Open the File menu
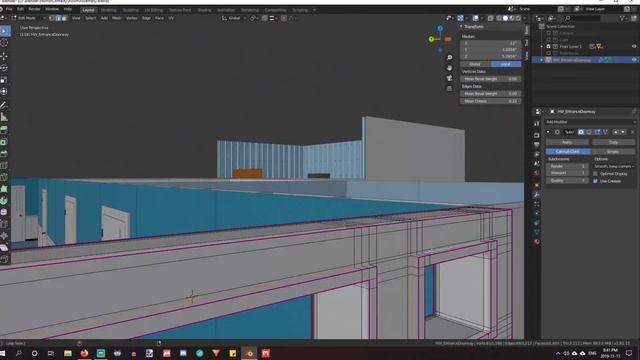 coord(9,9)
